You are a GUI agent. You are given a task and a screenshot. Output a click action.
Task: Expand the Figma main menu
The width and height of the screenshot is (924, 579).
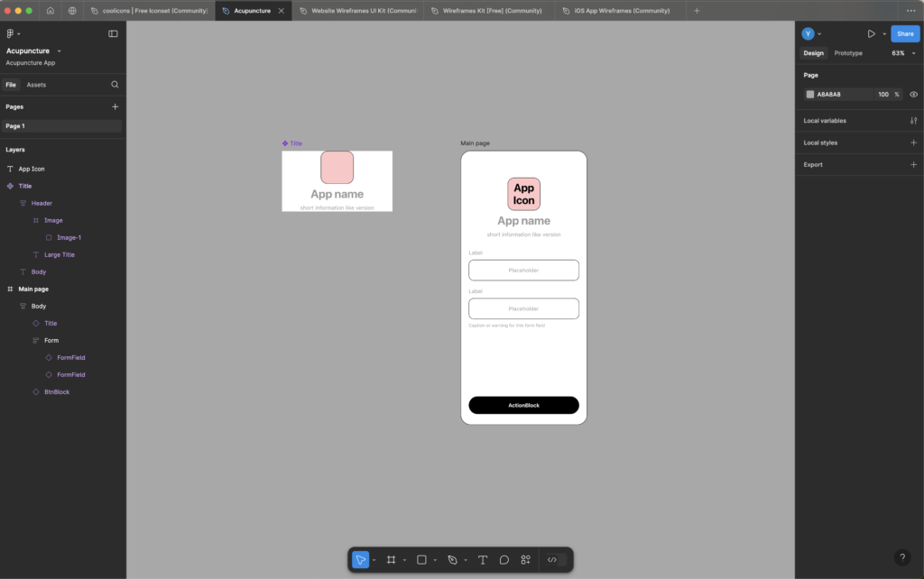(13, 33)
